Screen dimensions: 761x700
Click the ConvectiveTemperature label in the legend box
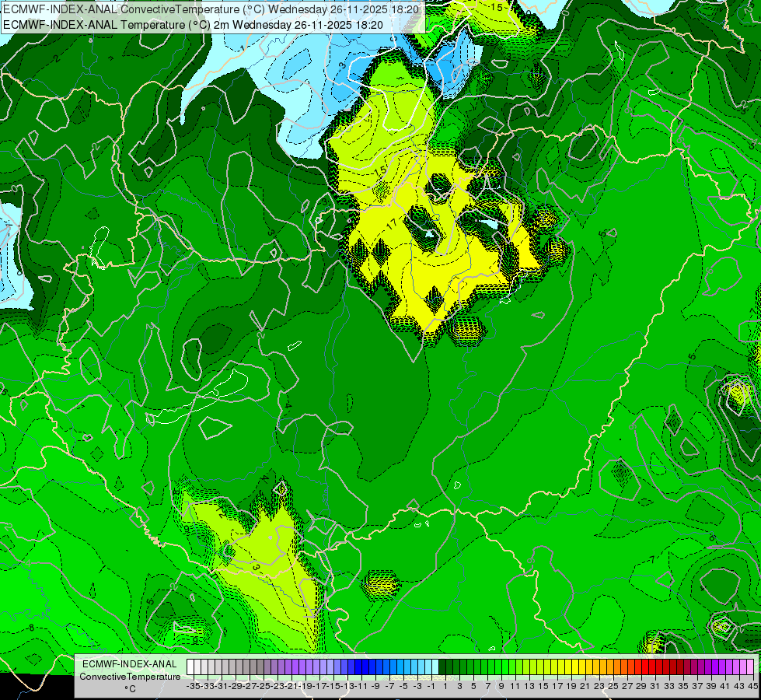point(130,677)
